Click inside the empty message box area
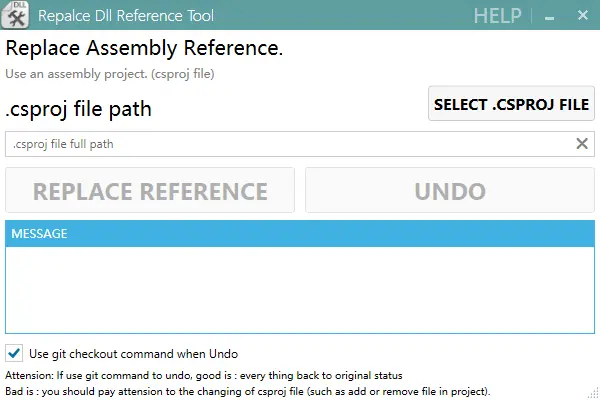This screenshot has height=400, width=600. coord(300,290)
